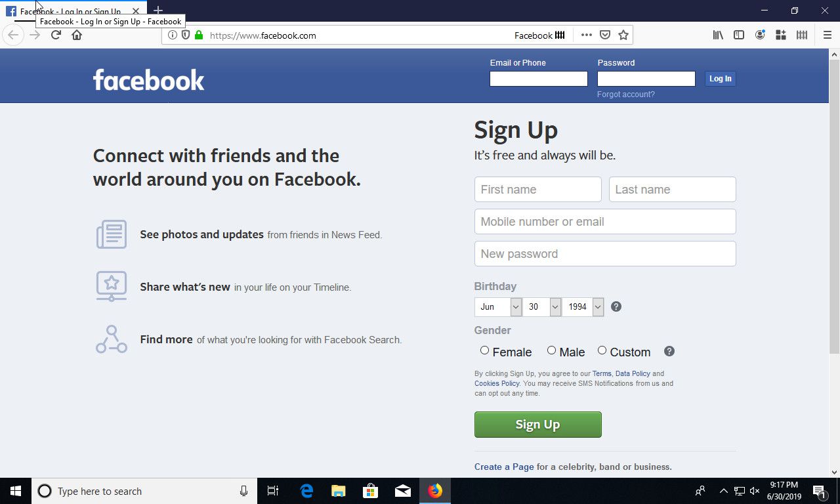Click the green Sign Up button

pyautogui.click(x=538, y=425)
